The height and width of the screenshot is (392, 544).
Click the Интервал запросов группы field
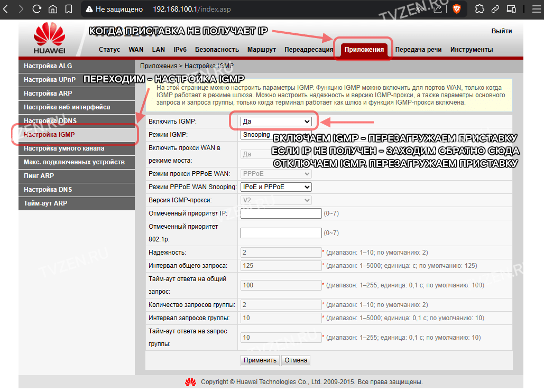(x=281, y=318)
